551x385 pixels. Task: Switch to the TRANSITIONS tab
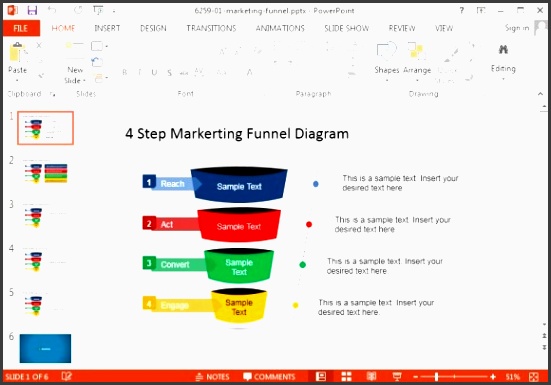[211, 28]
